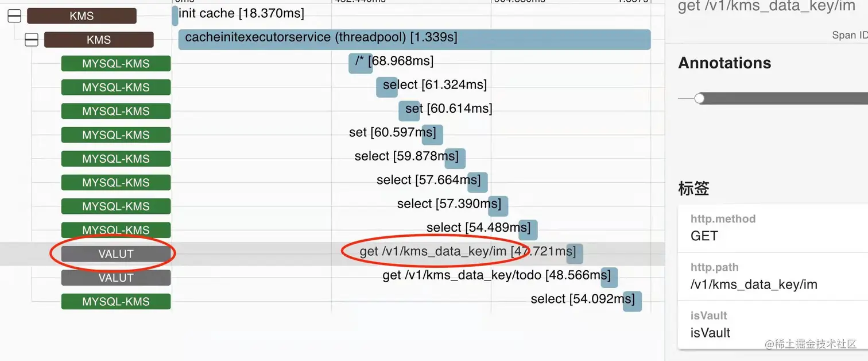Select the select 54.092ms span bar

[632, 301]
